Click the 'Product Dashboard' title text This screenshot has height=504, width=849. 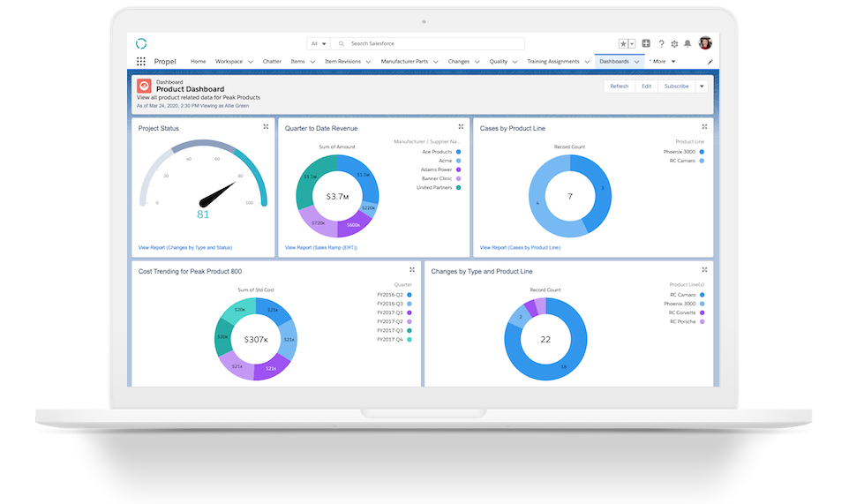point(190,89)
